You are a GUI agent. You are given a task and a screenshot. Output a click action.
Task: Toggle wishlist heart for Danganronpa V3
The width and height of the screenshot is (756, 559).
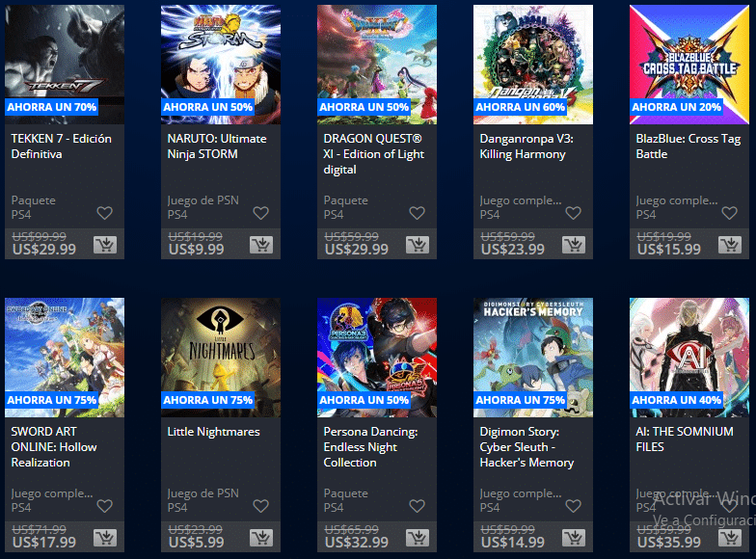tap(573, 213)
